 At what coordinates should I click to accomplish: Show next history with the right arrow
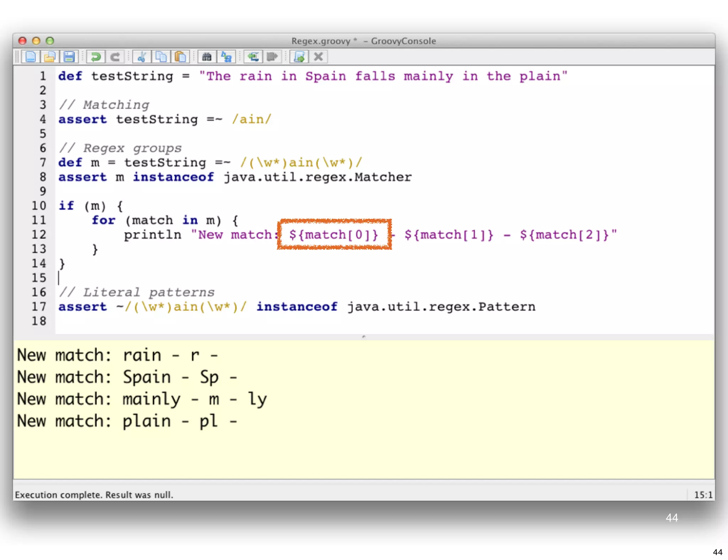[x=272, y=57]
